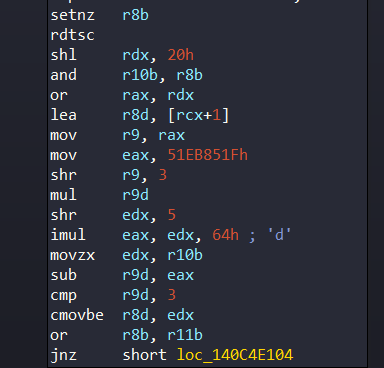
Task: Select the movzx instruction mnemonic
Action: pyautogui.click(x=72, y=255)
